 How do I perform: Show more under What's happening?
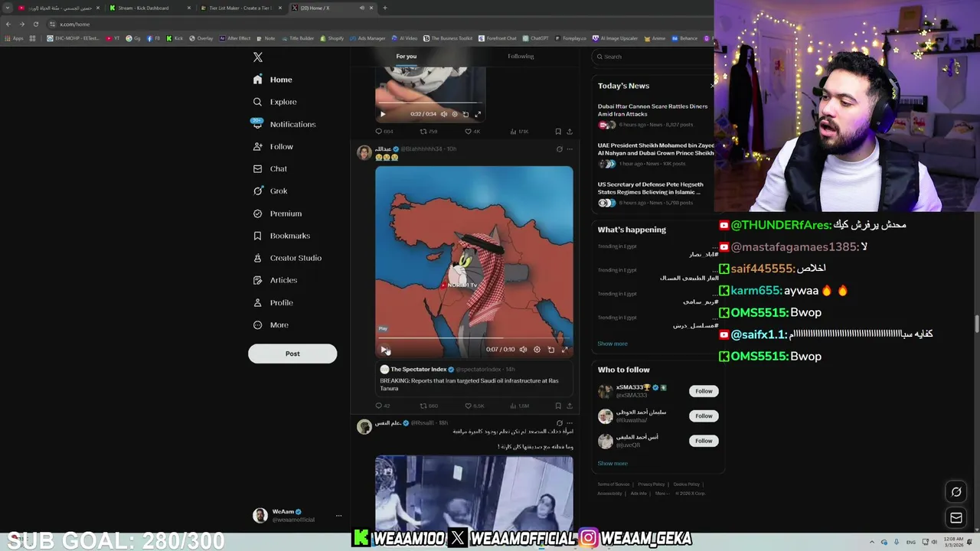click(x=612, y=344)
